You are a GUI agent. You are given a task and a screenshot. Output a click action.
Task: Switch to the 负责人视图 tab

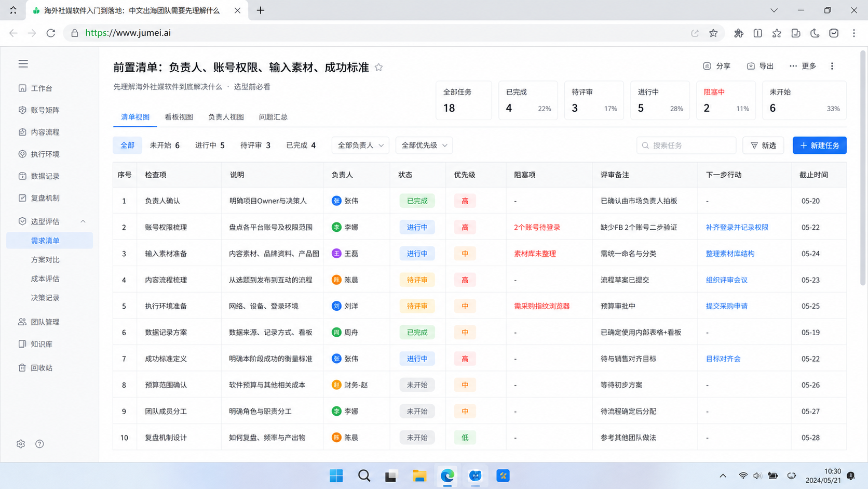click(x=226, y=117)
